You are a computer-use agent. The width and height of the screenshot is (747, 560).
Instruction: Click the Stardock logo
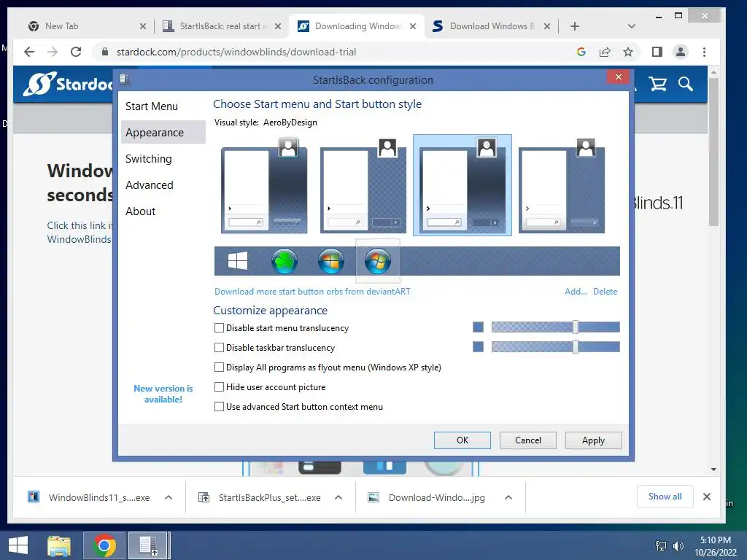point(68,85)
